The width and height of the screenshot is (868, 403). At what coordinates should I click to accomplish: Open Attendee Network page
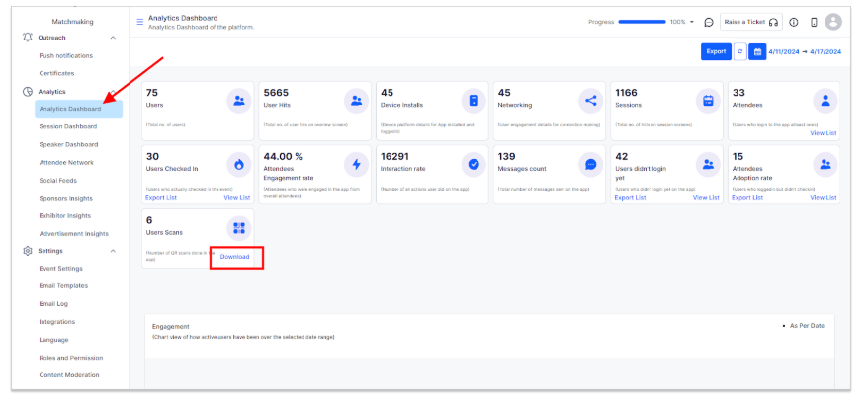(x=66, y=163)
